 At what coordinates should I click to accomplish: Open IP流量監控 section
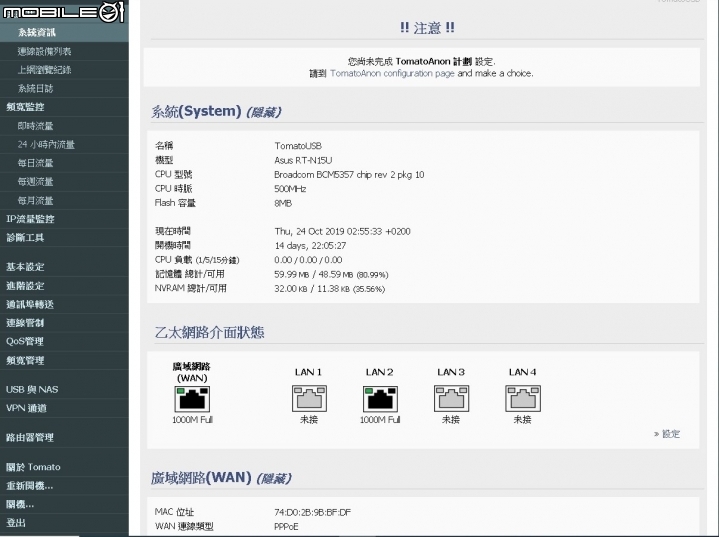(30, 219)
